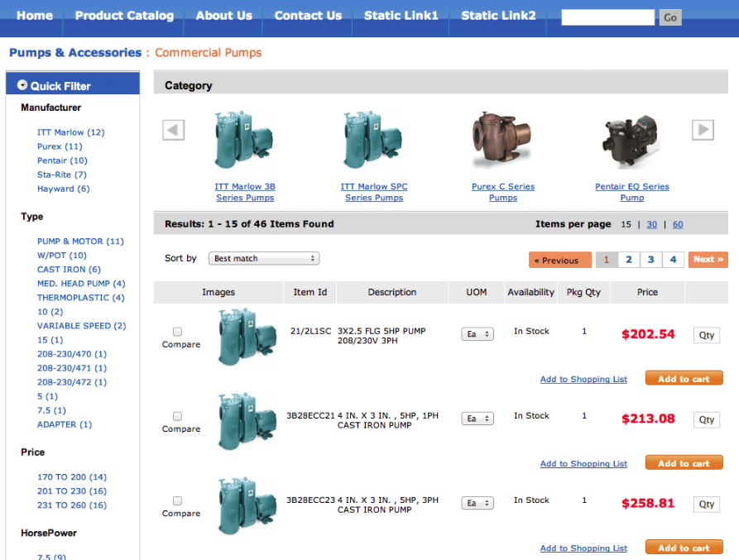The image size is (739, 560).
Task: Filter type ADAPTER (1)
Action: [x=65, y=424]
